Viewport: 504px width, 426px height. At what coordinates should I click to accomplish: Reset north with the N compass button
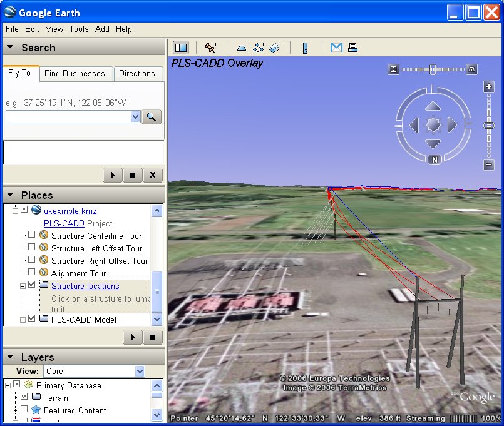point(435,160)
